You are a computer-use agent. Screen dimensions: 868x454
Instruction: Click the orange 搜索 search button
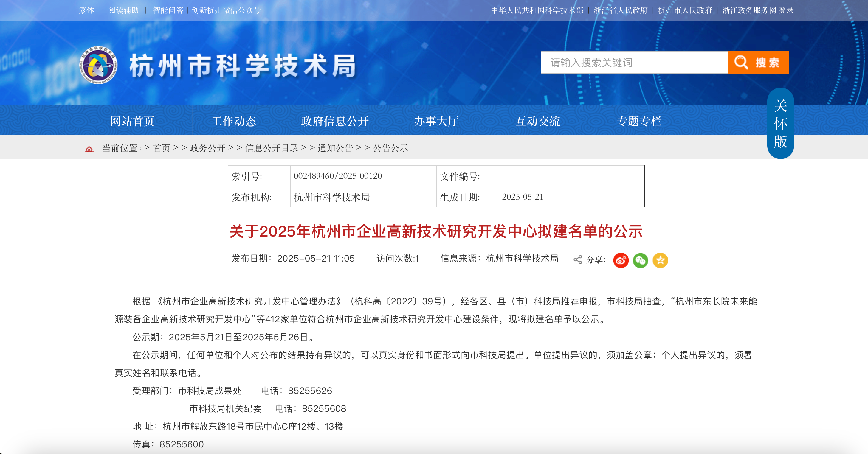click(x=759, y=62)
